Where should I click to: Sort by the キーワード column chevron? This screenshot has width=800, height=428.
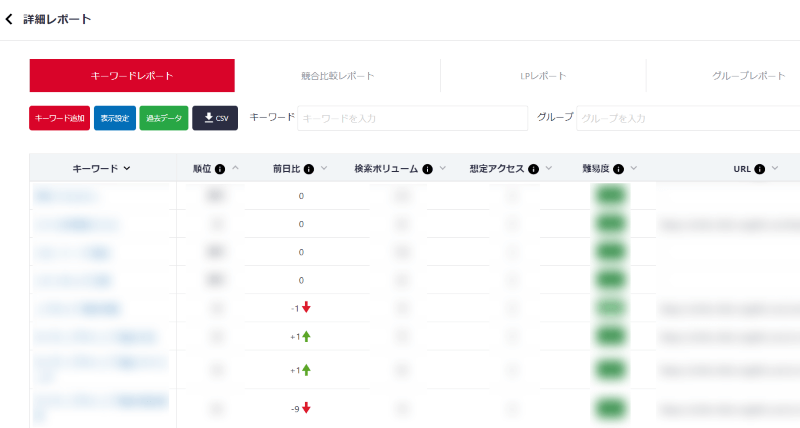[127, 168]
